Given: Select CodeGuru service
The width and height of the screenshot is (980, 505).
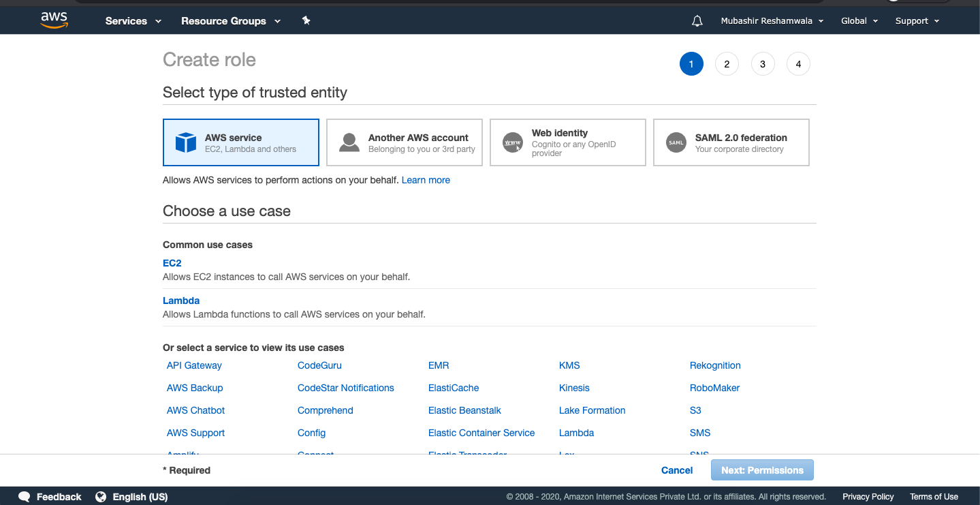Looking at the screenshot, I should [x=319, y=365].
